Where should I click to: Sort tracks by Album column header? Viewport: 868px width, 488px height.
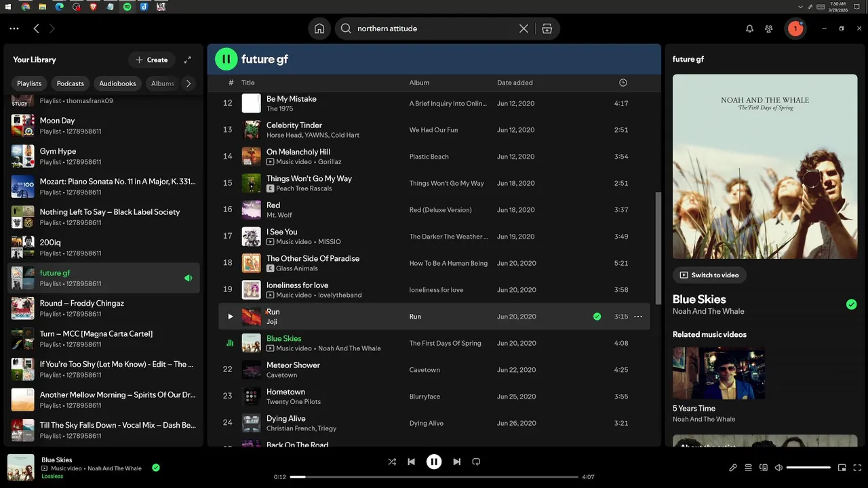(x=419, y=83)
